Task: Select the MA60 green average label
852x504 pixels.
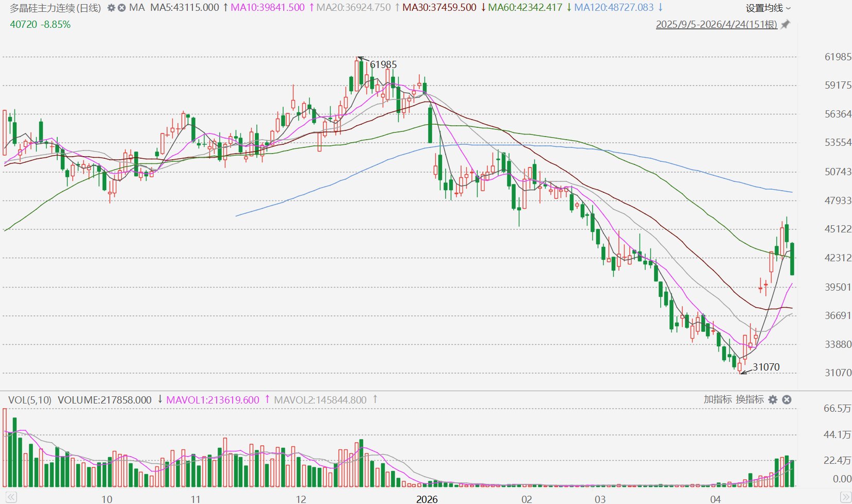Action: 525,8
